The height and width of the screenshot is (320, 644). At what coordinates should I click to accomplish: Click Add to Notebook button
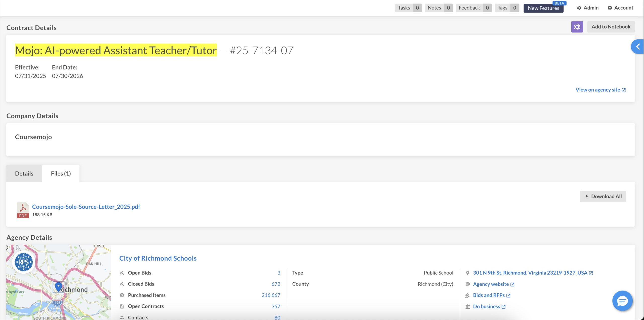611,27
